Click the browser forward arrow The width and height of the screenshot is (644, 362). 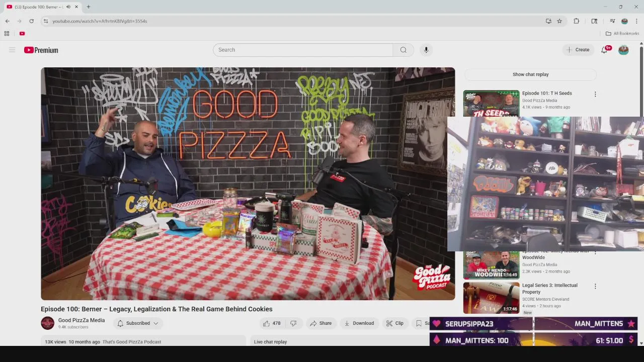click(19, 21)
